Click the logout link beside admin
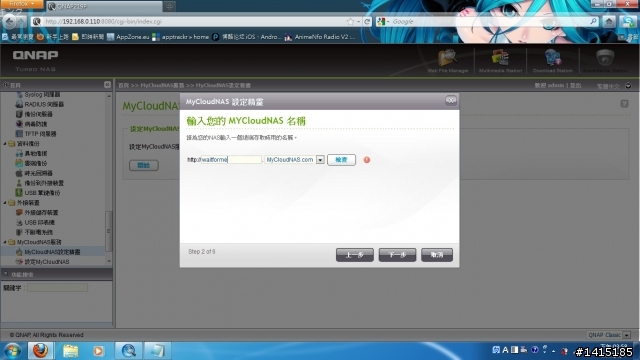The image size is (640, 360). 576,85
